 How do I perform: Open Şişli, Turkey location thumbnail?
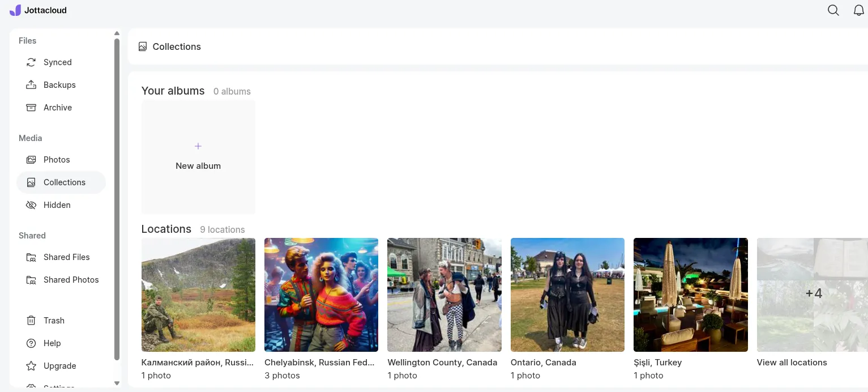pyautogui.click(x=691, y=295)
